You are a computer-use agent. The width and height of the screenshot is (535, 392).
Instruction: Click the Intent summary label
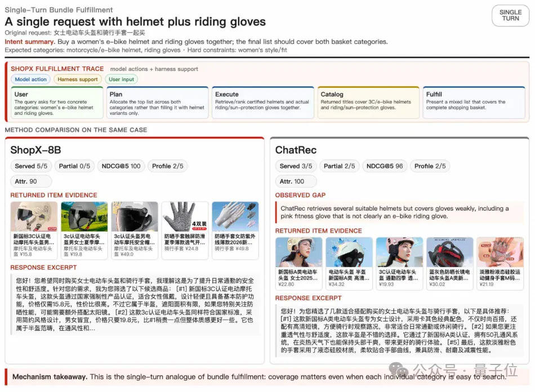(x=30, y=42)
